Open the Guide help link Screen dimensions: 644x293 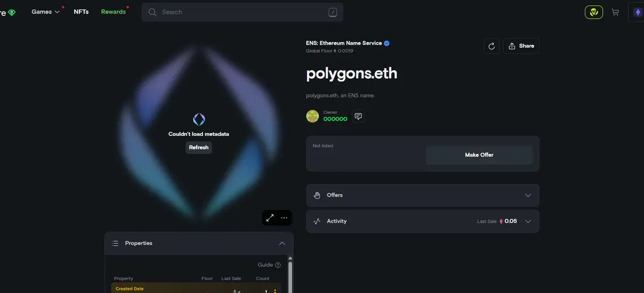(x=265, y=265)
